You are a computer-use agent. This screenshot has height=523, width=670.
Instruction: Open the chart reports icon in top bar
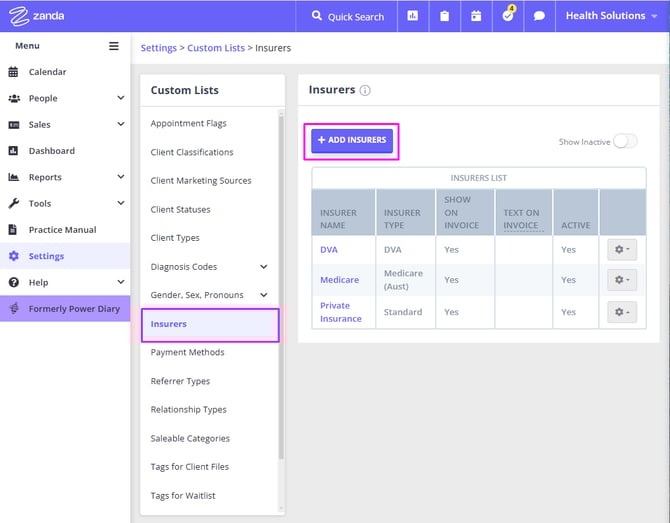[412, 16]
